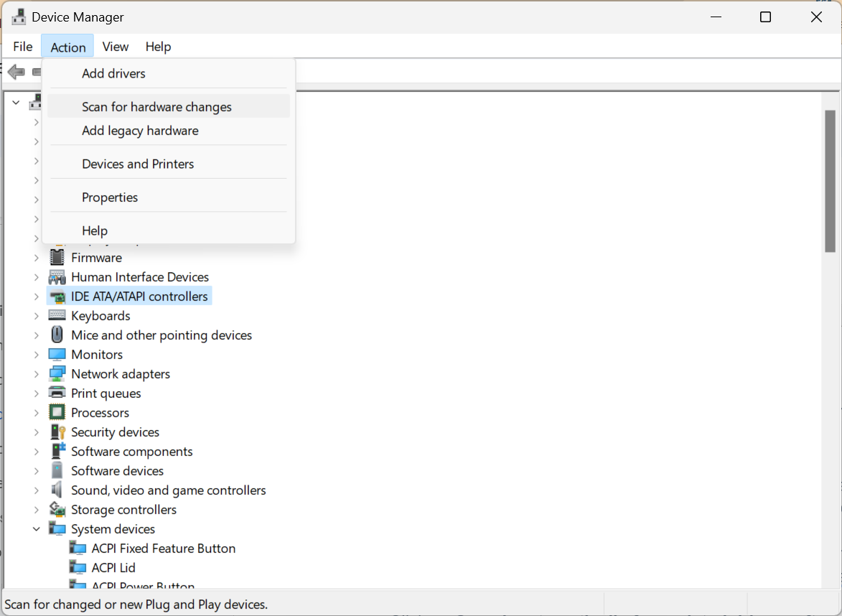Click the Security devices icon
The width and height of the screenshot is (842, 616).
pos(57,431)
